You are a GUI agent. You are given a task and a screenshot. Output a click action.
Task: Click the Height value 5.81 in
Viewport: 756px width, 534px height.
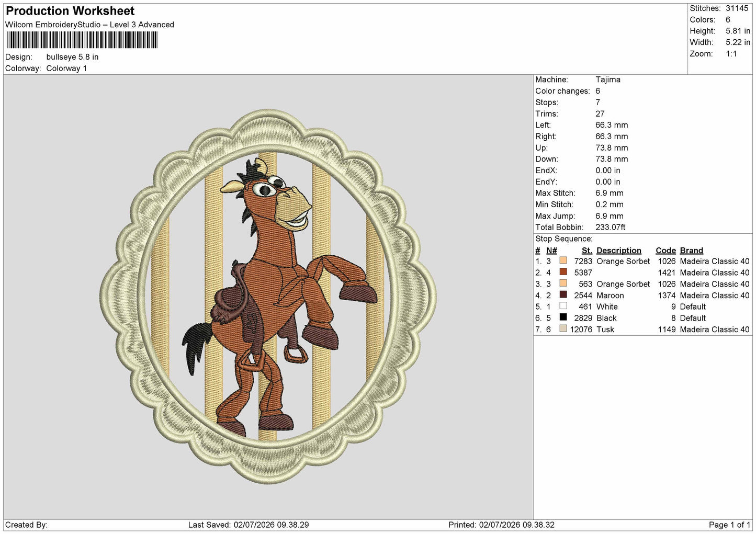click(738, 31)
